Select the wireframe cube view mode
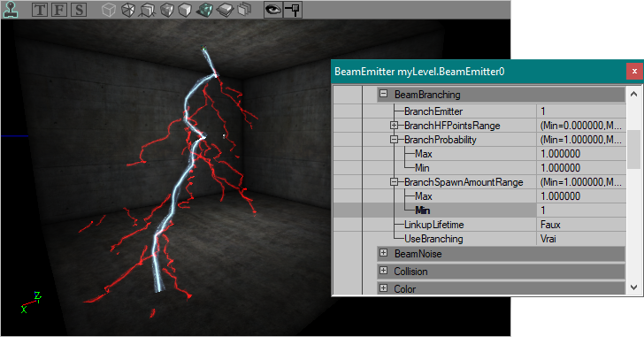The image size is (644, 337). (x=109, y=10)
